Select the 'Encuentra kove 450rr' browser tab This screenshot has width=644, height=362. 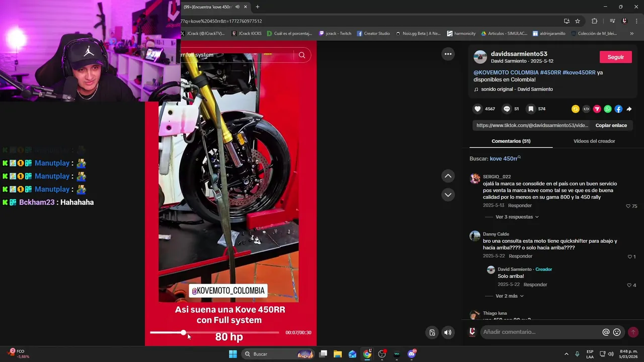coord(209,7)
